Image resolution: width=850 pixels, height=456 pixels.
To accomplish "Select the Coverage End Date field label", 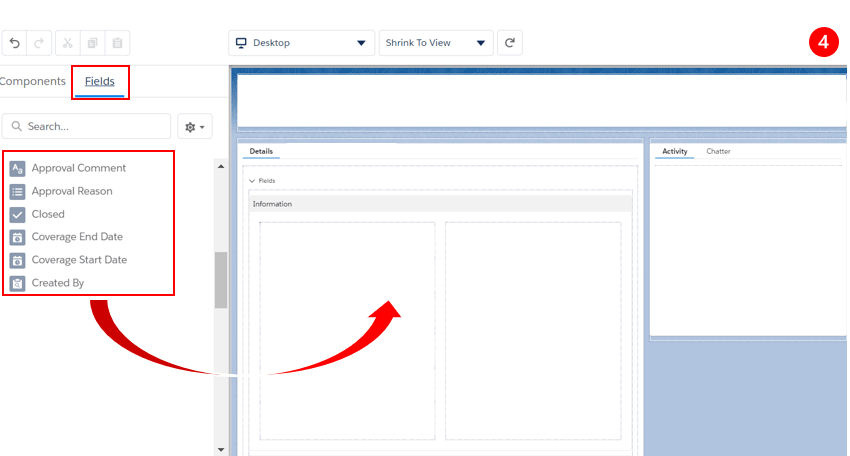I will [77, 237].
